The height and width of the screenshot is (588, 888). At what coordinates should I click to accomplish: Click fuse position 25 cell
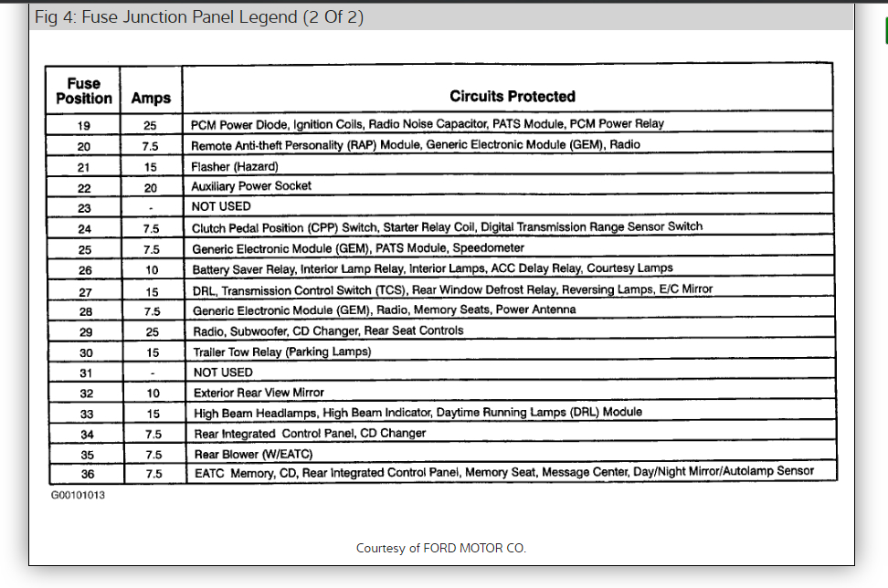[85, 249]
